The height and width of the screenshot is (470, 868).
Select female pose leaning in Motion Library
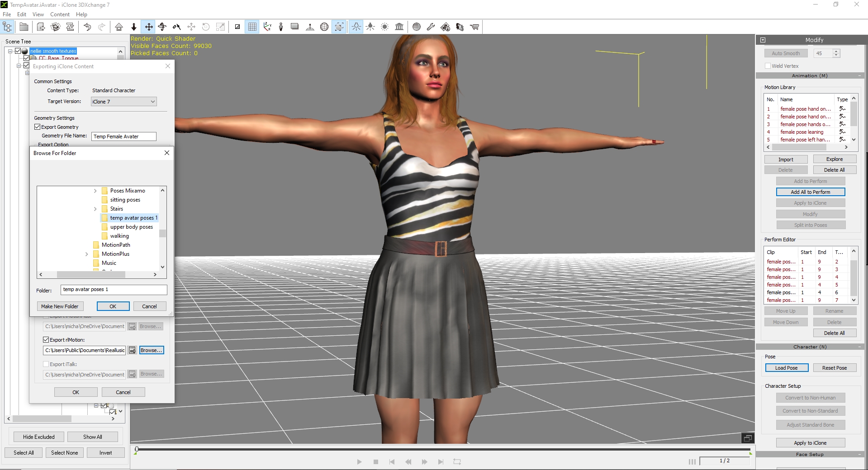pyautogui.click(x=802, y=132)
